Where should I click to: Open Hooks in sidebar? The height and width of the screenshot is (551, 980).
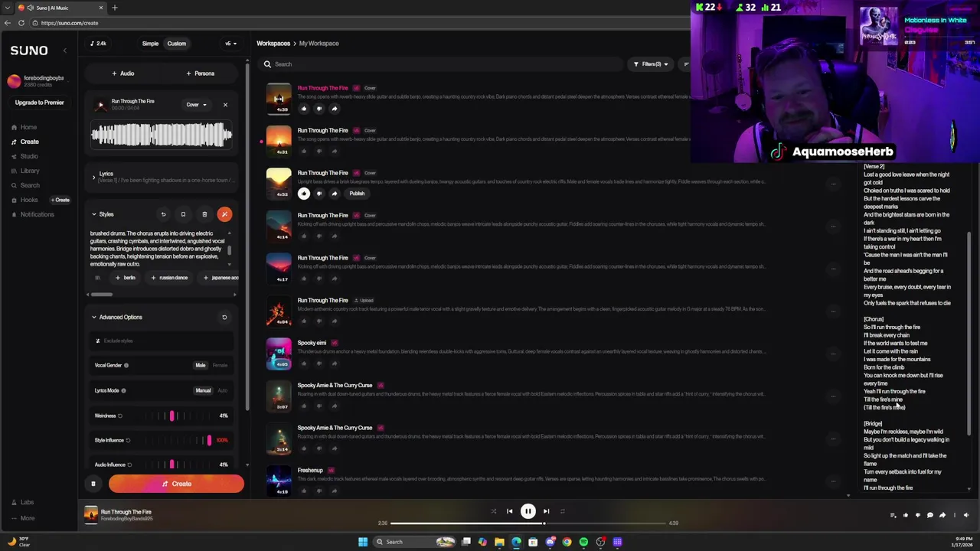pyautogui.click(x=24, y=200)
